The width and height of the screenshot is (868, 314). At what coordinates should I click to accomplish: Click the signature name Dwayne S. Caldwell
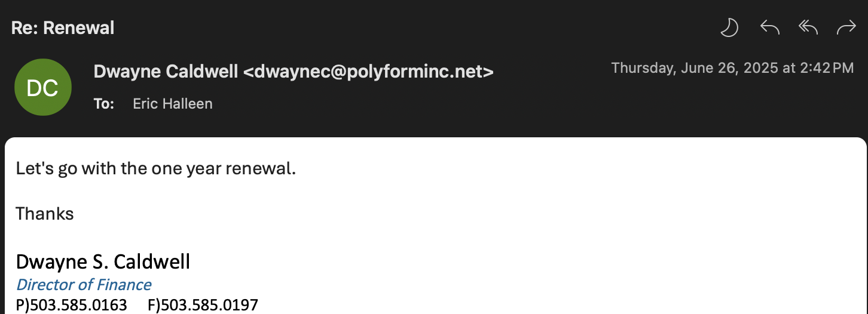[103, 261]
